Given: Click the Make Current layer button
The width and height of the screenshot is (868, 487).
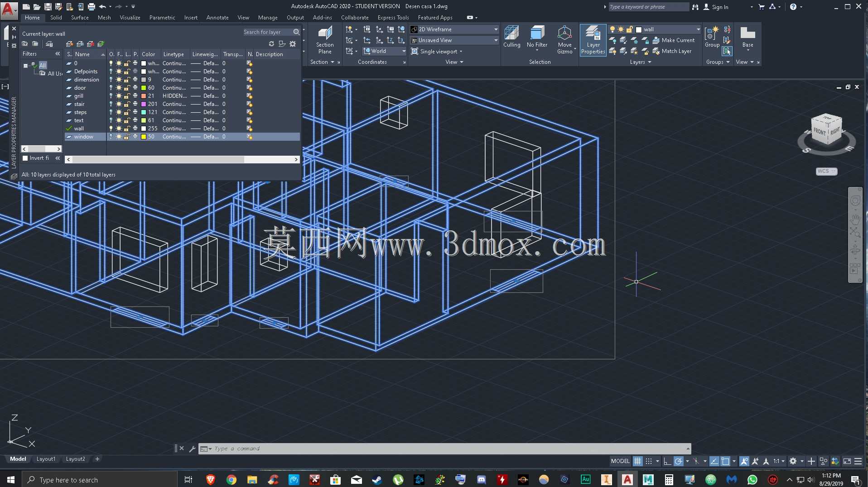Looking at the screenshot, I should [x=673, y=40].
